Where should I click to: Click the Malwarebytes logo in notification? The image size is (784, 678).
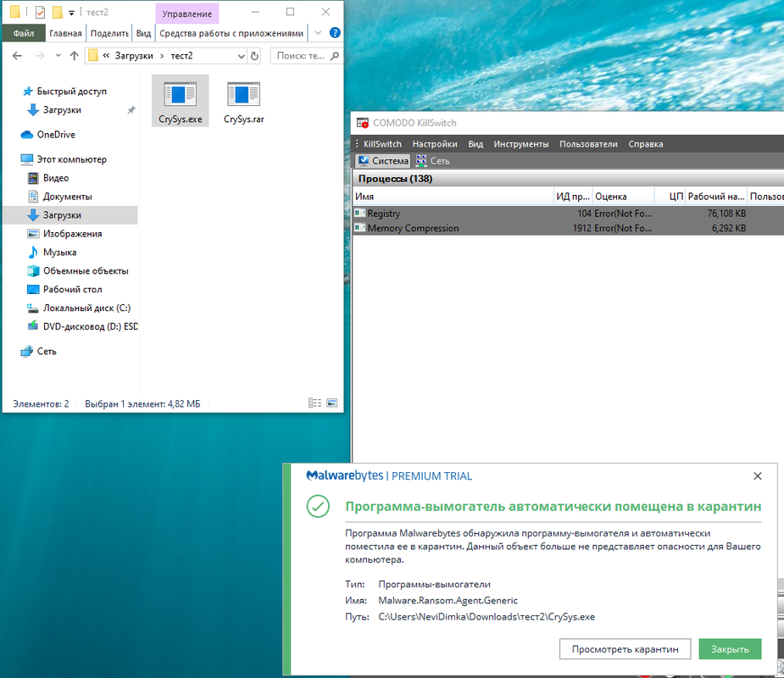[344, 475]
